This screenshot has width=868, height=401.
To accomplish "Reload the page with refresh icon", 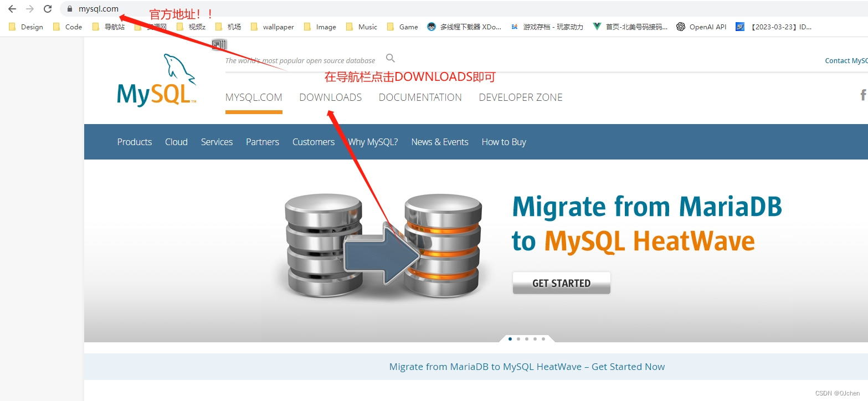I will pyautogui.click(x=48, y=9).
